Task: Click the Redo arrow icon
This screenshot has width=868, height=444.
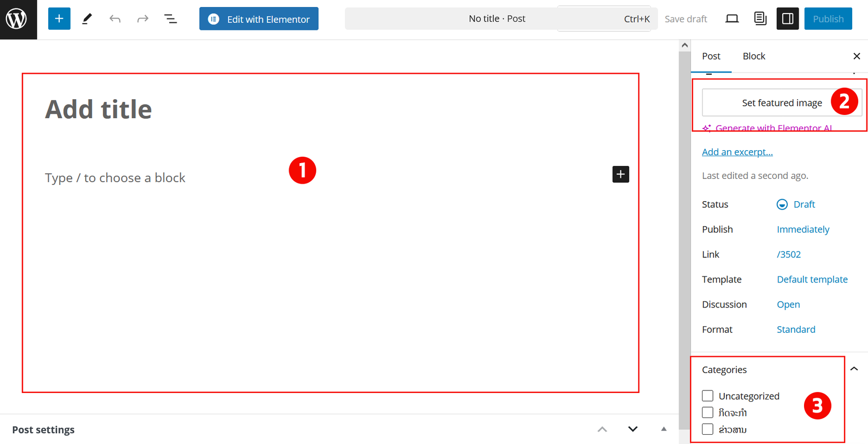Action: (143, 19)
